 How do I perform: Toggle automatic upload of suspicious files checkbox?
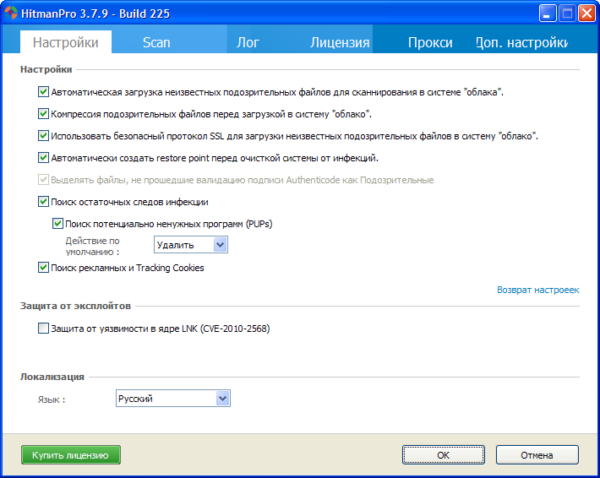(x=43, y=92)
